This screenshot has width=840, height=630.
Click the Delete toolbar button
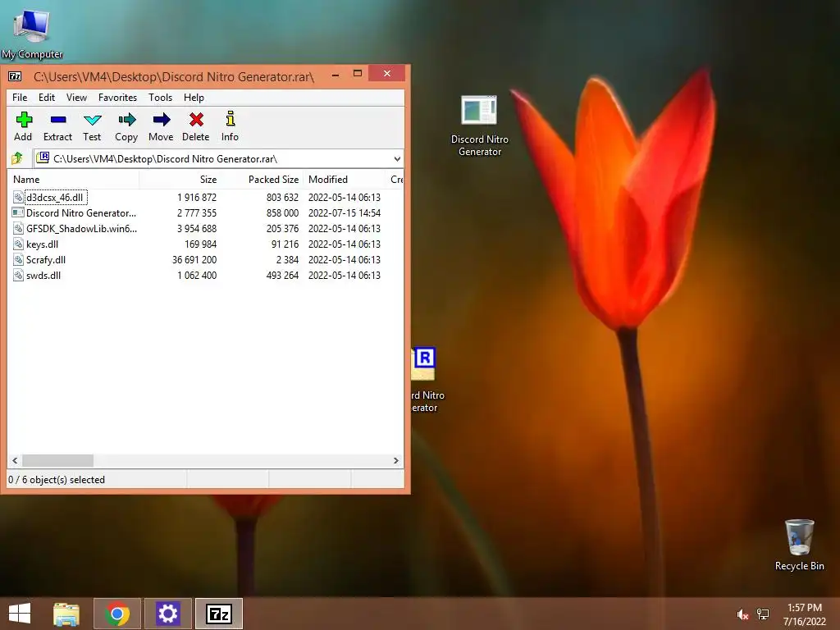tap(195, 127)
